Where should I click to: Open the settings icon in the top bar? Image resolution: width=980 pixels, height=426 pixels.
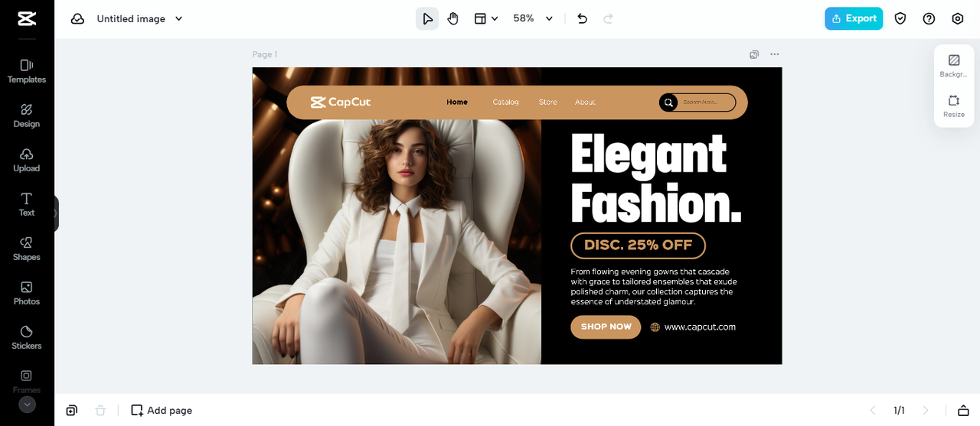point(958,18)
